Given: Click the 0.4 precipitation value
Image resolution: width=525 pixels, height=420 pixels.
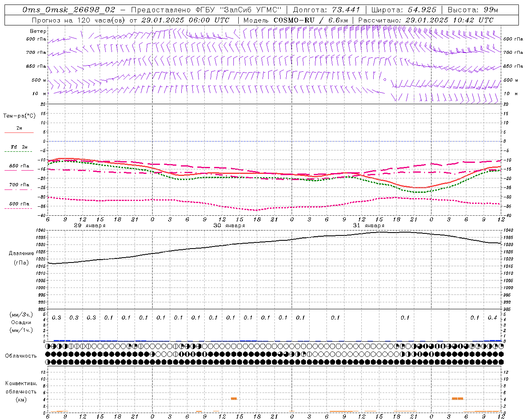Looking at the screenshot, I should (x=493, y=318).
